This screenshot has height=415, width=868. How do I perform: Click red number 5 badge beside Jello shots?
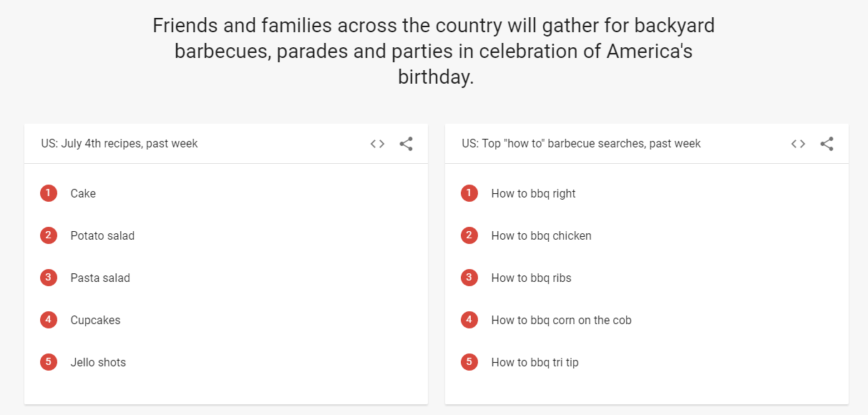[49, 362]
